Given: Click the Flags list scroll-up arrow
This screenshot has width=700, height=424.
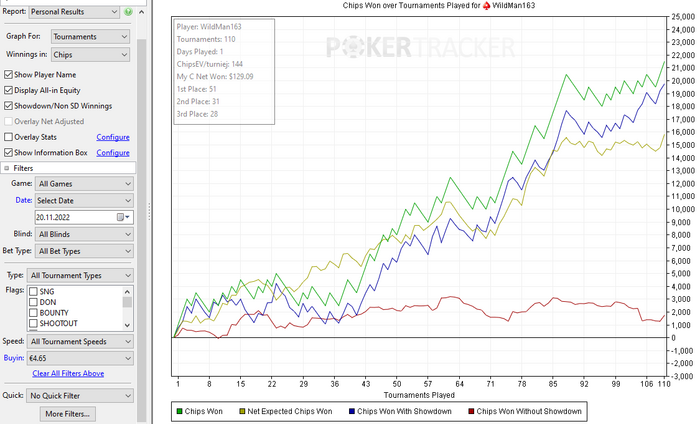Looking at the screenshot, I should coord(127,291).
